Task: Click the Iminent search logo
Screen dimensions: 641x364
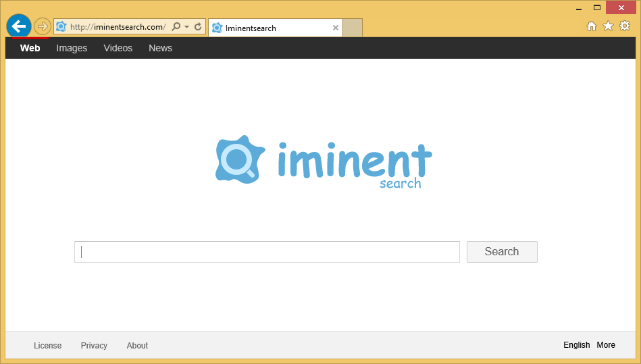Action: coord(324,161)
